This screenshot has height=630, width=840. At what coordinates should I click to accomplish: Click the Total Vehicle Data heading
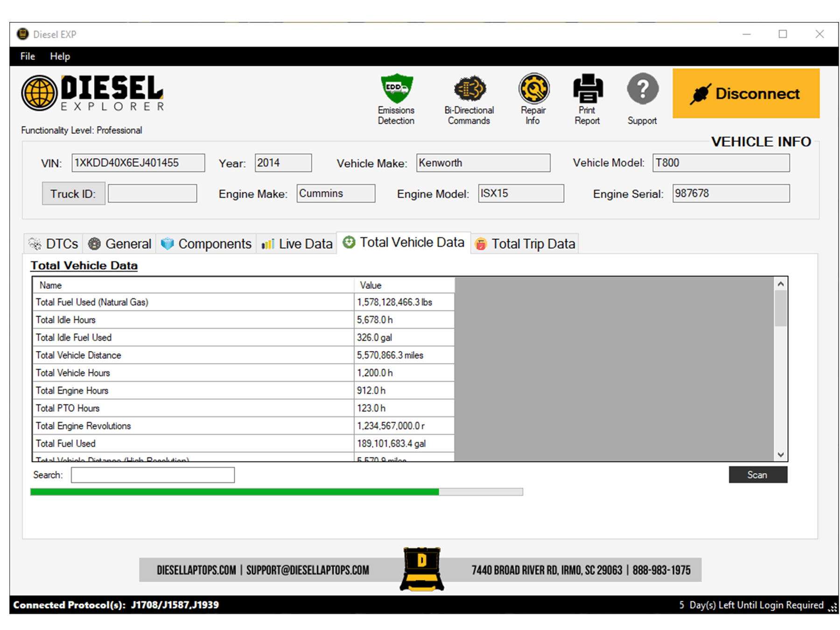pos(84,266)
